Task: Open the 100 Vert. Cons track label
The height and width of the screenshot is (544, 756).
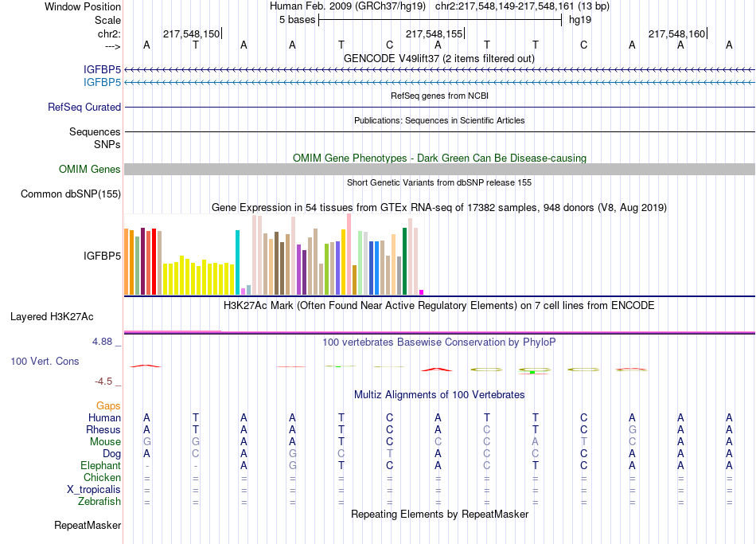Action: (x=45, y=361)
